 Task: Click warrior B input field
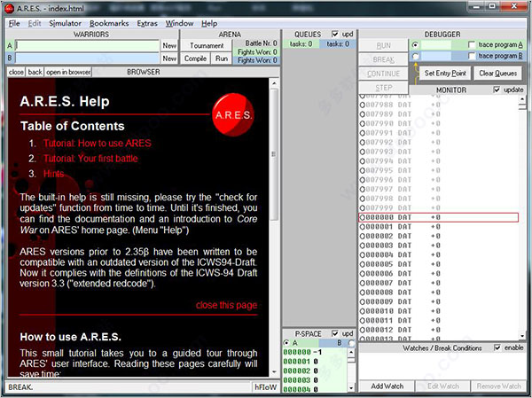(87, 59)
